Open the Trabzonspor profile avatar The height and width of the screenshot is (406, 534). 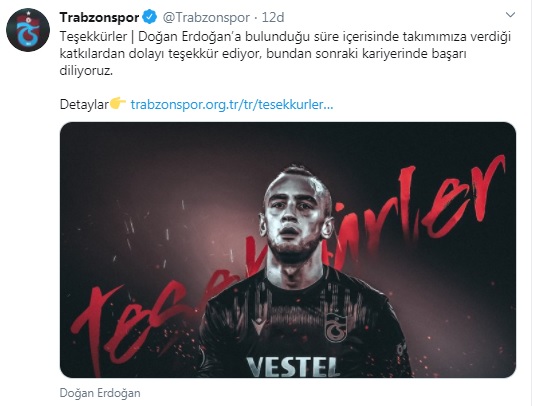pos(28,30)
